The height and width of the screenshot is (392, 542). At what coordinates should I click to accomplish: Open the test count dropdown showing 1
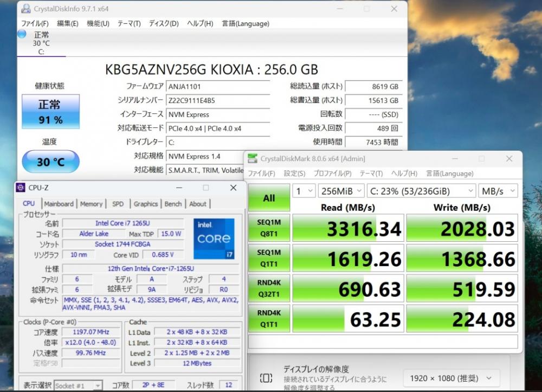point(304,191)
